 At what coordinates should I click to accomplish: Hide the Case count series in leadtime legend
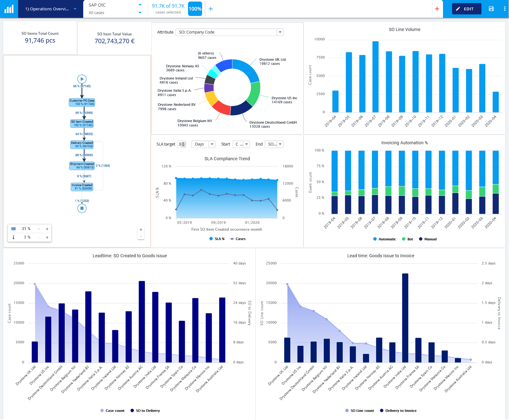pos(112,411)
